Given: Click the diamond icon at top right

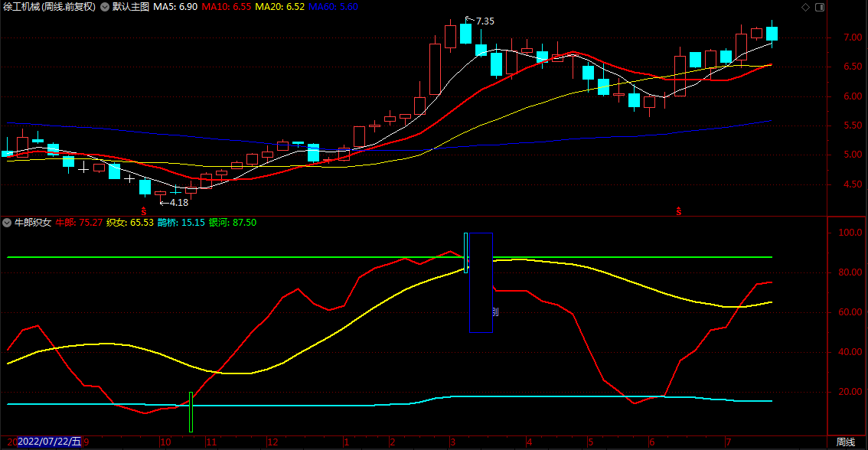Looking at the screenshot, I should (x=805, y=7).
